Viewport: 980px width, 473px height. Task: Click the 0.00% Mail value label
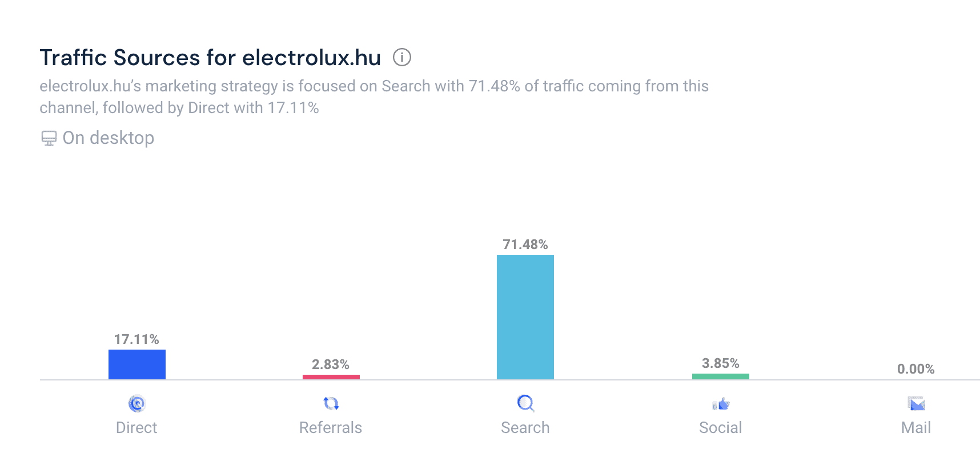coord(916,369)
